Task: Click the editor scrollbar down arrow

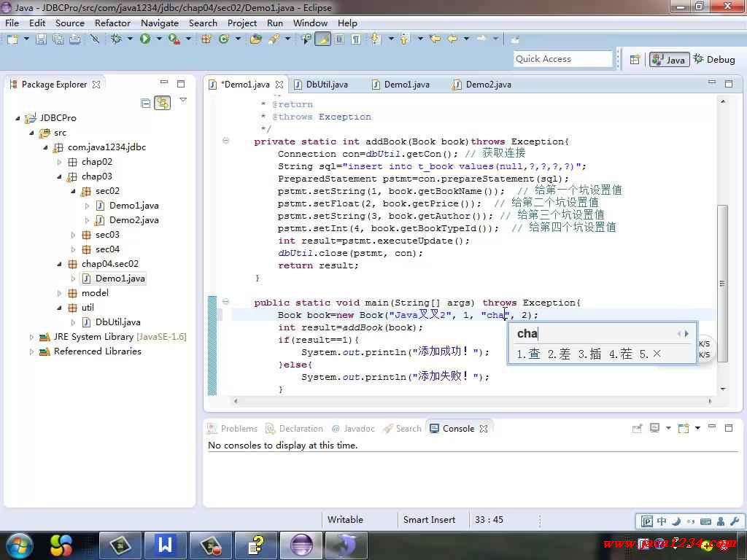Action: tap(723, 389)
